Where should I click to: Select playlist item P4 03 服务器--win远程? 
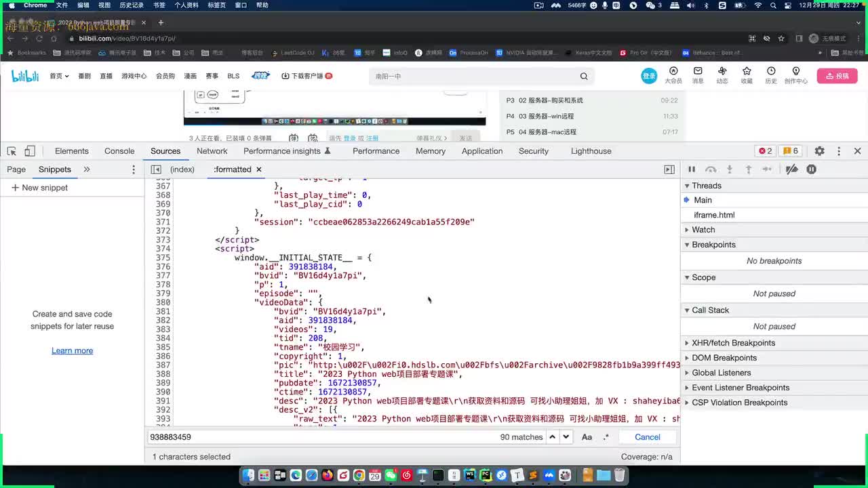(592, 116)
